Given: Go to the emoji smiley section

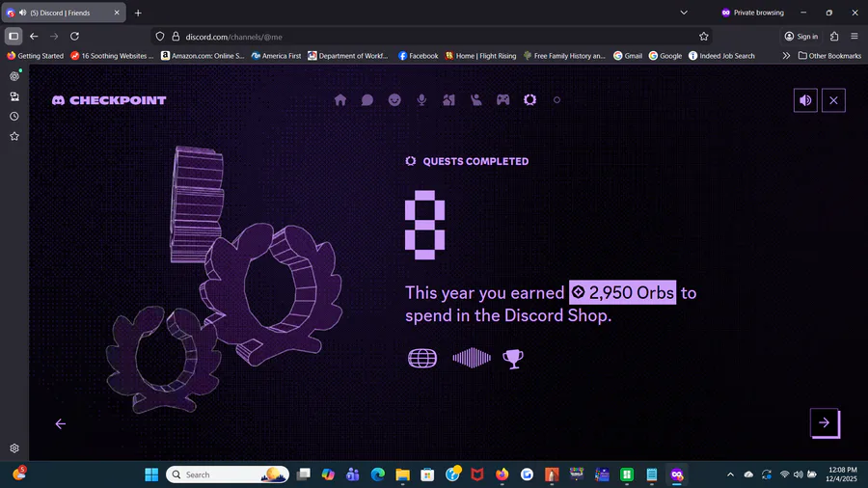Looking at the screenshot, I should click(x=394, y=100).
